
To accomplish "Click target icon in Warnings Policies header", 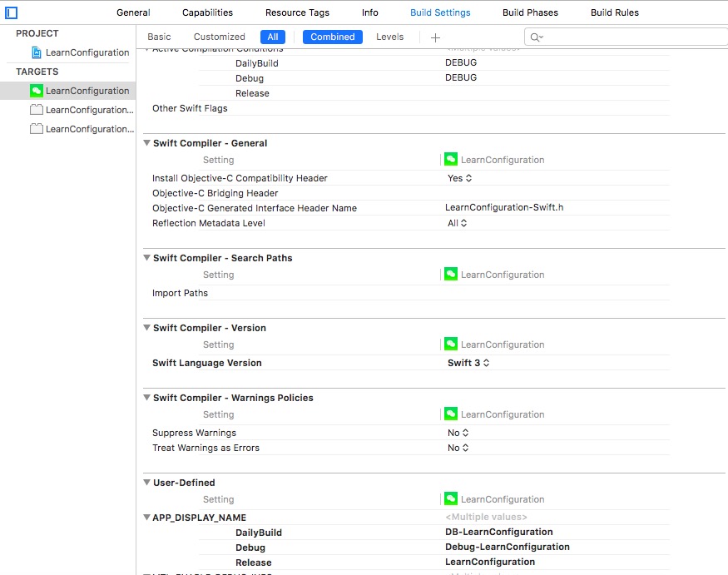I will pyautogui.click(x=451, y=414).
